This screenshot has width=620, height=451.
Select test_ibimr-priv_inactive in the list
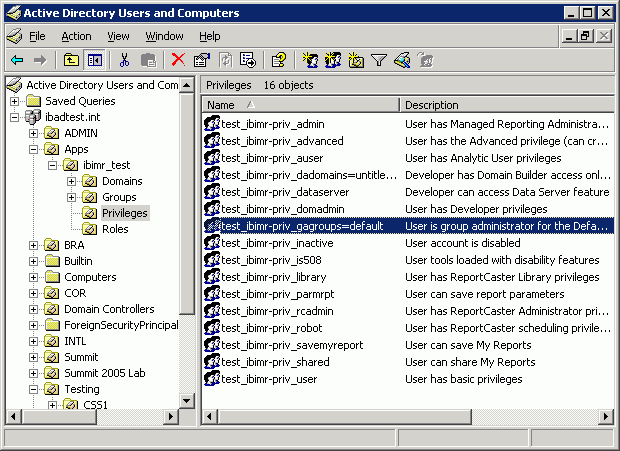[277, 243]
